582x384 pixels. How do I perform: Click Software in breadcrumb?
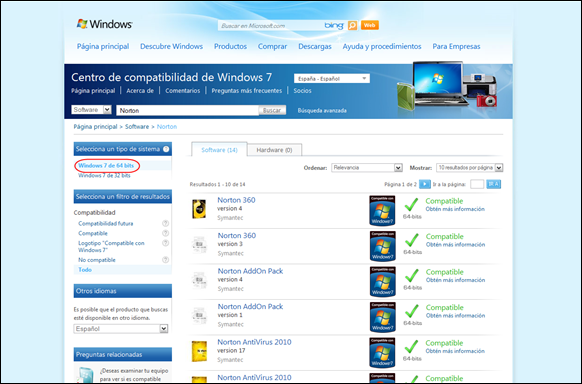[137, 127]
